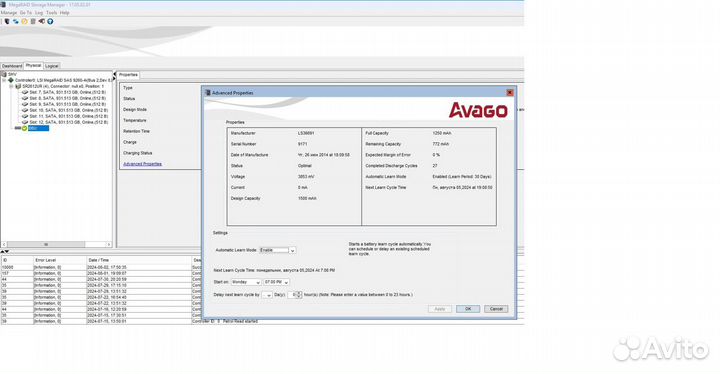720x374 pixels.
Task: Sort log by Error Level column header
Action: (x=60, y=260)
